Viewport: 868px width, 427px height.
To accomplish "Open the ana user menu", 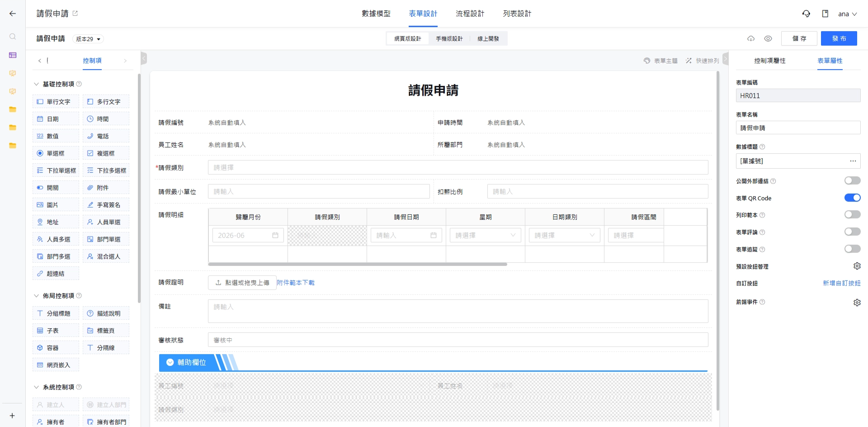I will 847,14.
